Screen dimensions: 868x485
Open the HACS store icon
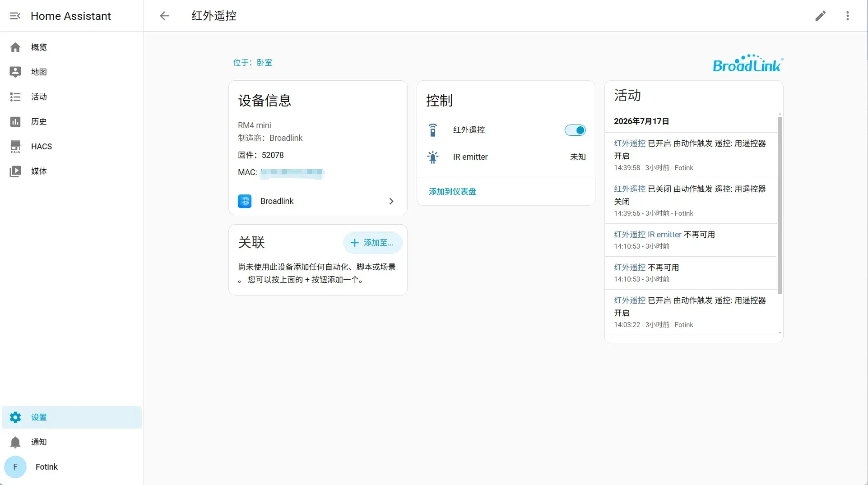pos(15,146)
